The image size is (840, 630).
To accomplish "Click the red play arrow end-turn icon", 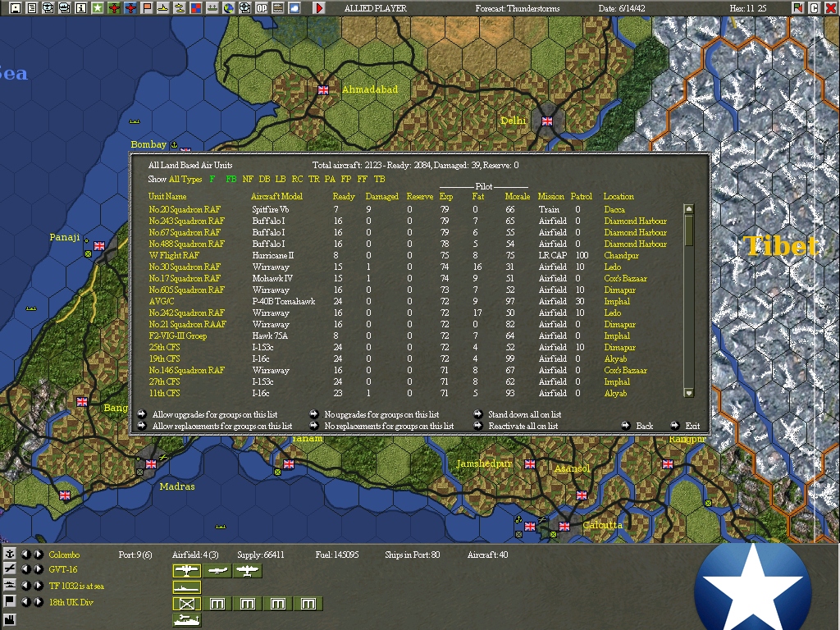I will pos(319,7).
